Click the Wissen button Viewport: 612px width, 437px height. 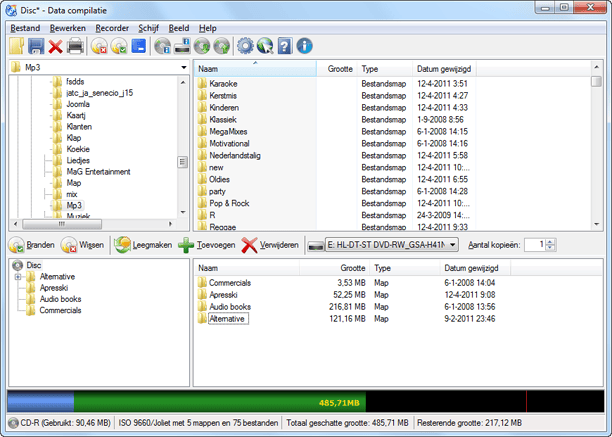(x=82, y=245)
